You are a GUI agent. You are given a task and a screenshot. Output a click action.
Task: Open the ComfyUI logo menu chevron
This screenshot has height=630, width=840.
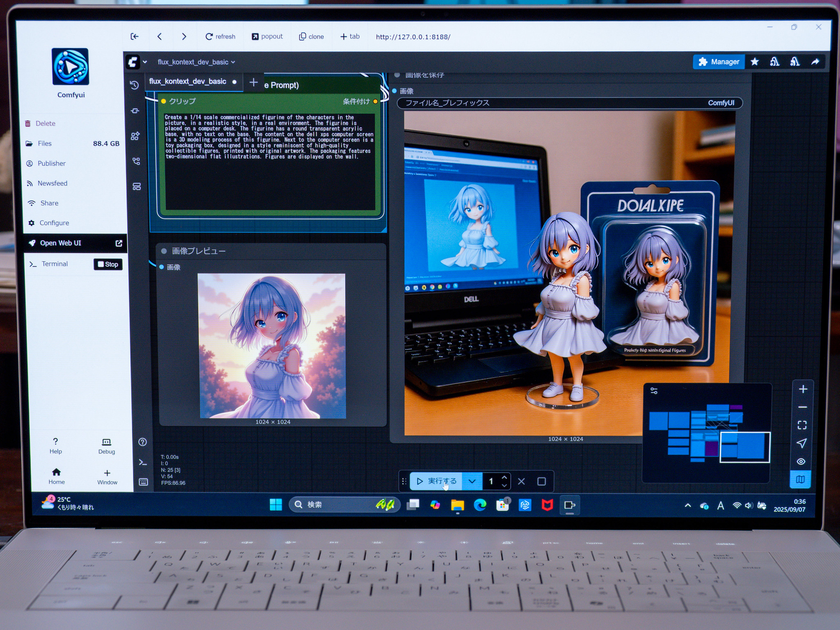click(144, 62)
